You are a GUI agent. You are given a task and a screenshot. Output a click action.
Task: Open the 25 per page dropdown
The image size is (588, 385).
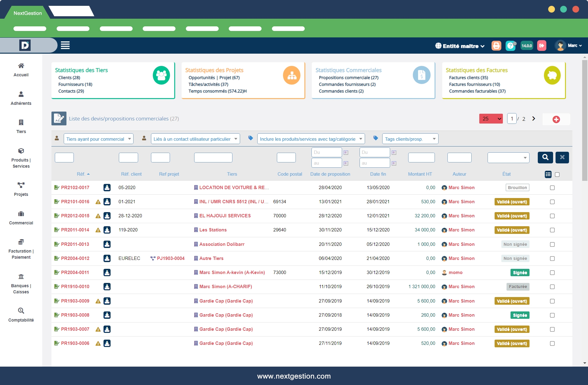click(491, 119)
